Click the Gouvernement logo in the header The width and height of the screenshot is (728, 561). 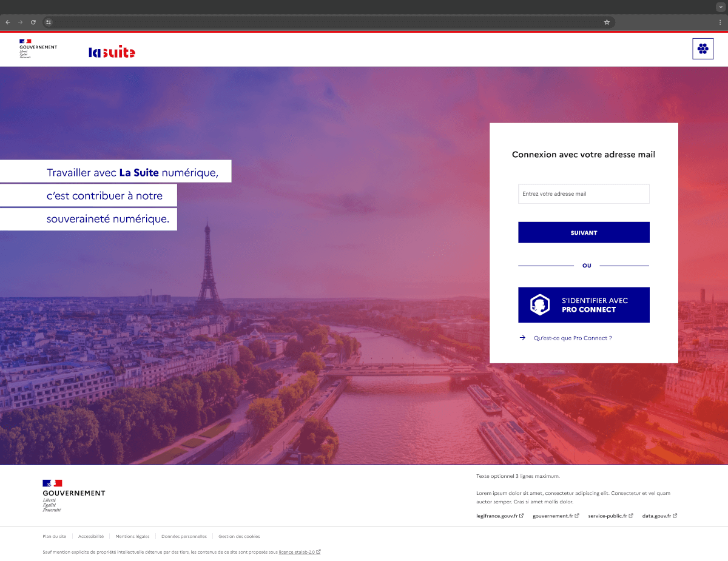(x=38, y=49)
